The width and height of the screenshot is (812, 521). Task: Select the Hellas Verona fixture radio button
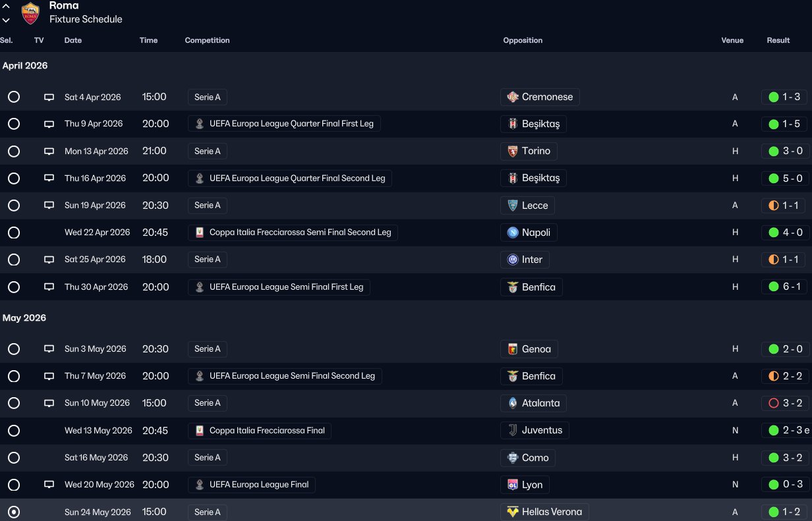click(14, 512)
